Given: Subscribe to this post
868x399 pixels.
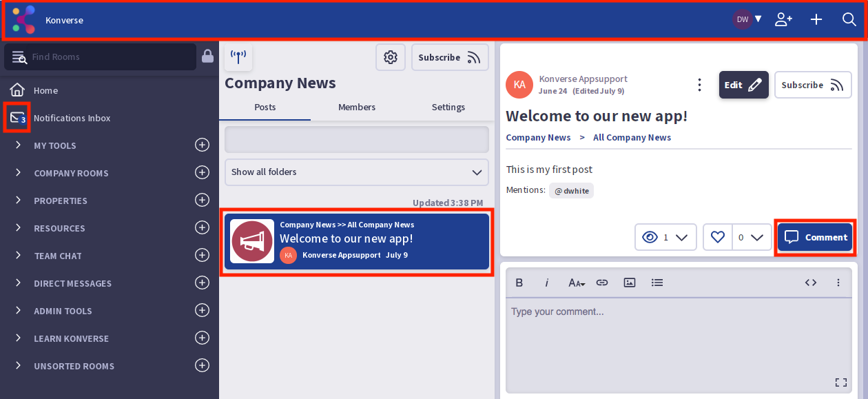Looking at the screenshot, I should (813, 85).
